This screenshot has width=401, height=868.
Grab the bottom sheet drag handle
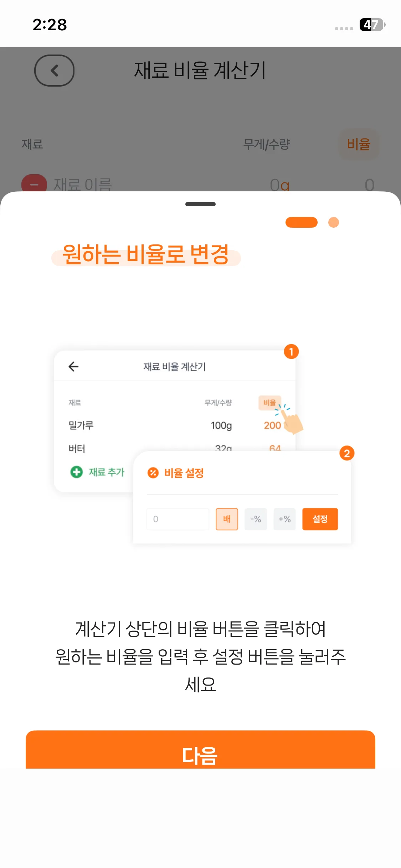pos(200,204)
